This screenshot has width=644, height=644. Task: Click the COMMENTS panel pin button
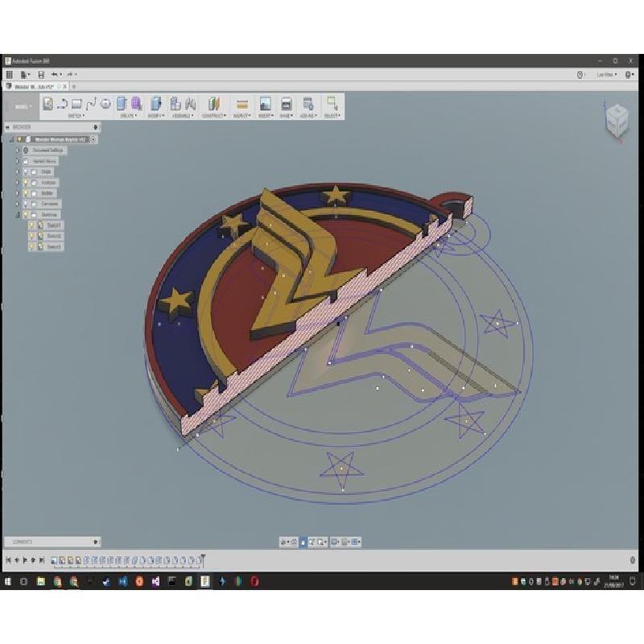(x=96, y=542)
